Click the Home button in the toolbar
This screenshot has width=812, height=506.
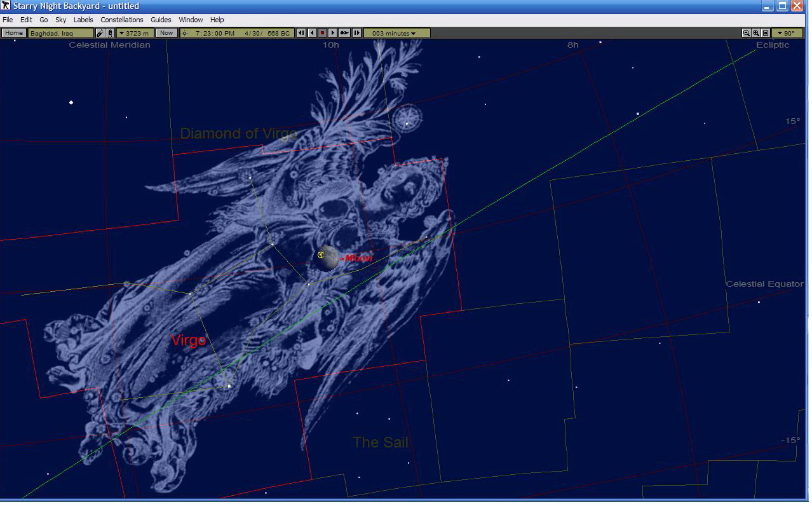[x=13, y=33]
